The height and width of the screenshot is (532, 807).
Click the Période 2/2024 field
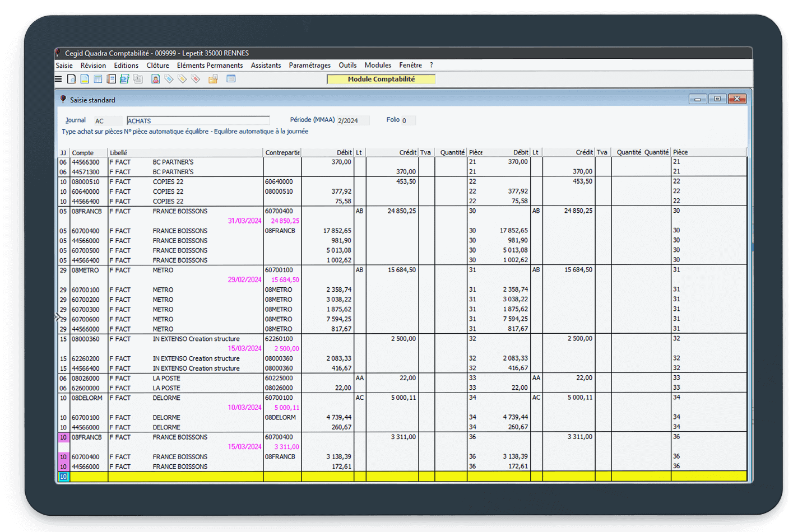(353, 120)
